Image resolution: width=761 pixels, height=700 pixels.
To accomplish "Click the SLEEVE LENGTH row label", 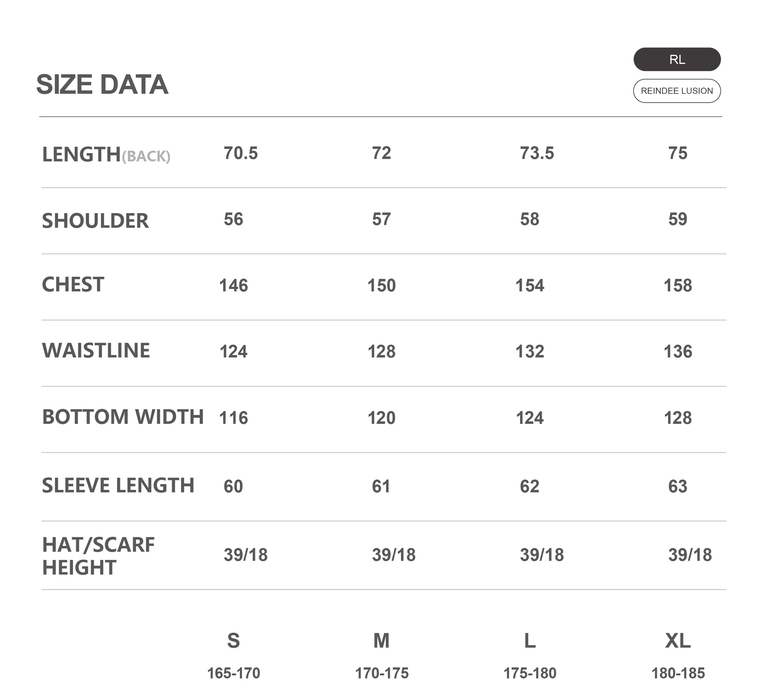I will coord(118,485).
